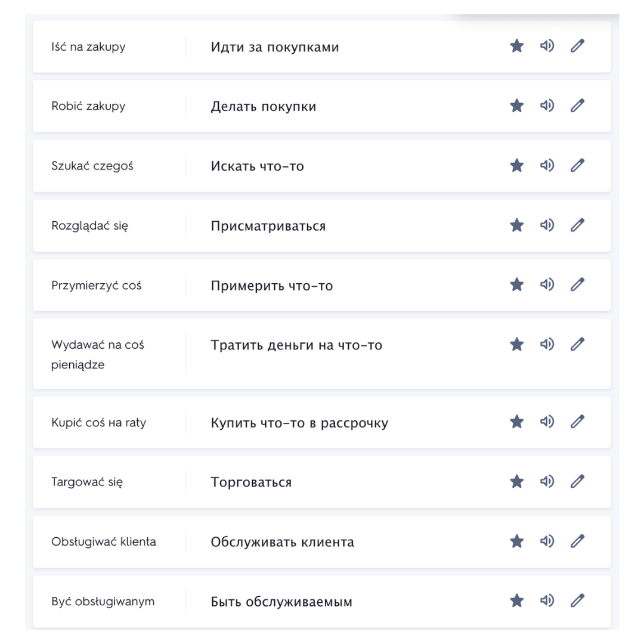The height and width of the screenshot is (644, 644).
Task: Edit the 'Rozglądać się' entry
Action: [x=577, y=225]
